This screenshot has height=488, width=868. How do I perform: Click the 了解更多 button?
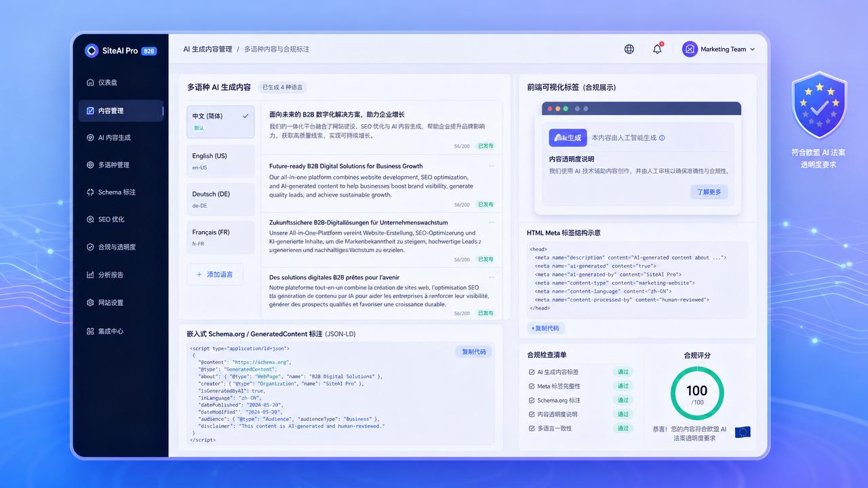[x=710, y=192]
